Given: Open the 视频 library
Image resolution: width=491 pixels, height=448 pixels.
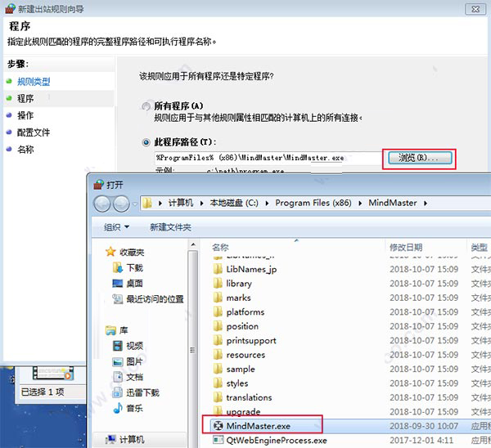Looking at the screenshot, I should 135,346.
